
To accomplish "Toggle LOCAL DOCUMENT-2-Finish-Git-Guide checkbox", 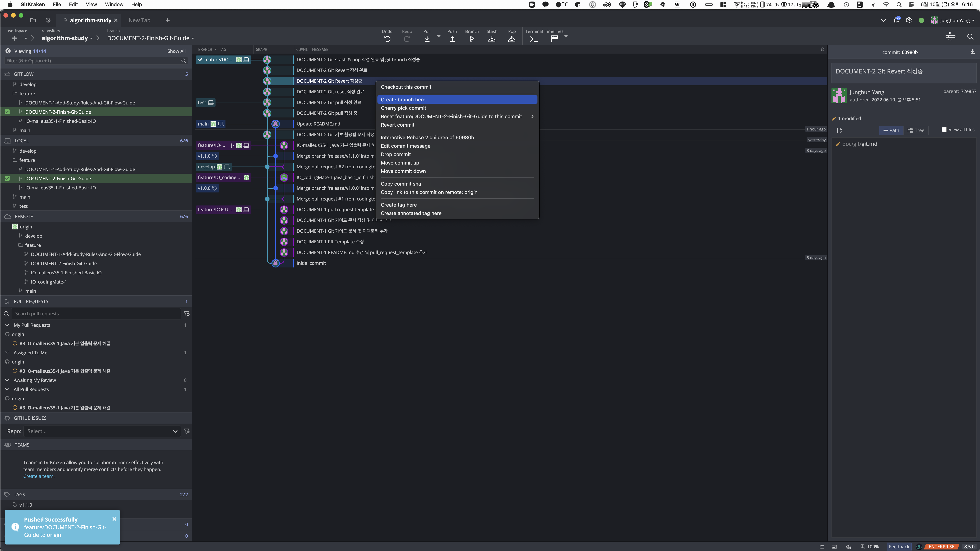I will 7,178.
